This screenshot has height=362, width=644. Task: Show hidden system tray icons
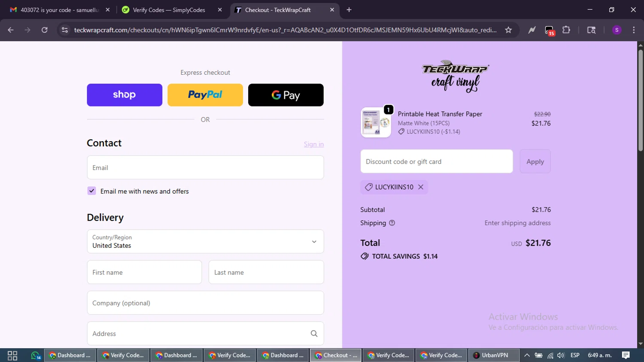coord(527,356)
